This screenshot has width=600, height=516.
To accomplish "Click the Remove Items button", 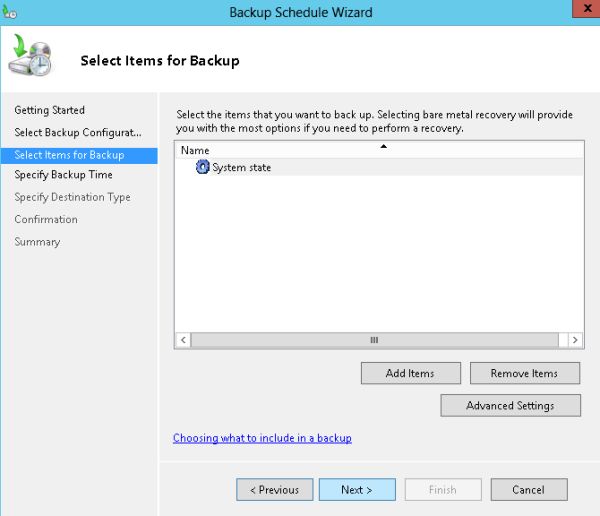I will pos(525,373).
